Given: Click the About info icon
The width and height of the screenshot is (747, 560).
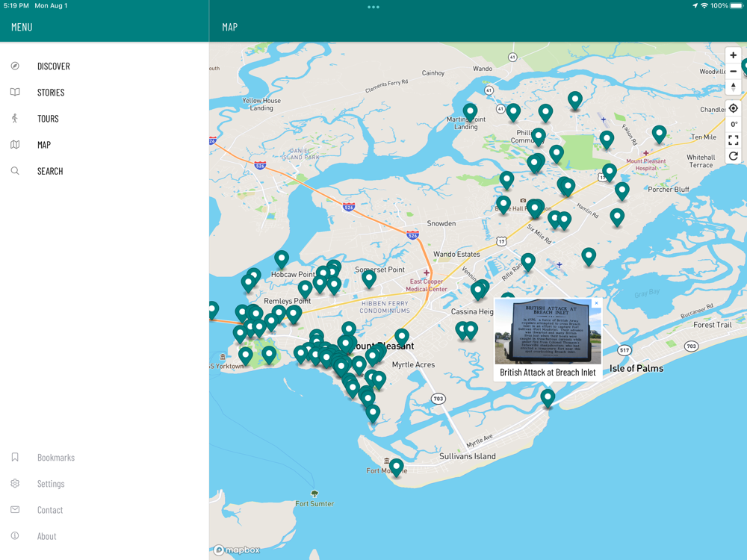Looking at the screenshot, I should click(15, 535).
